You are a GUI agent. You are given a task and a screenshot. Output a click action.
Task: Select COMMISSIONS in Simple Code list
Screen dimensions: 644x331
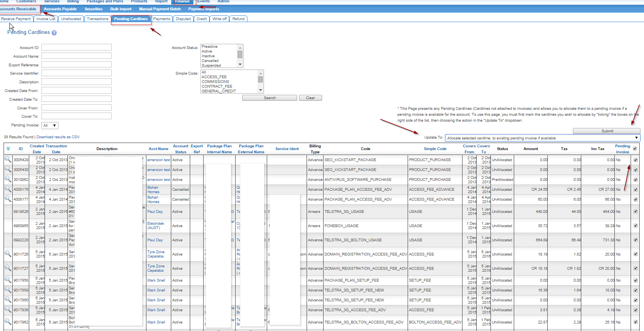click(x=215, y=81)
